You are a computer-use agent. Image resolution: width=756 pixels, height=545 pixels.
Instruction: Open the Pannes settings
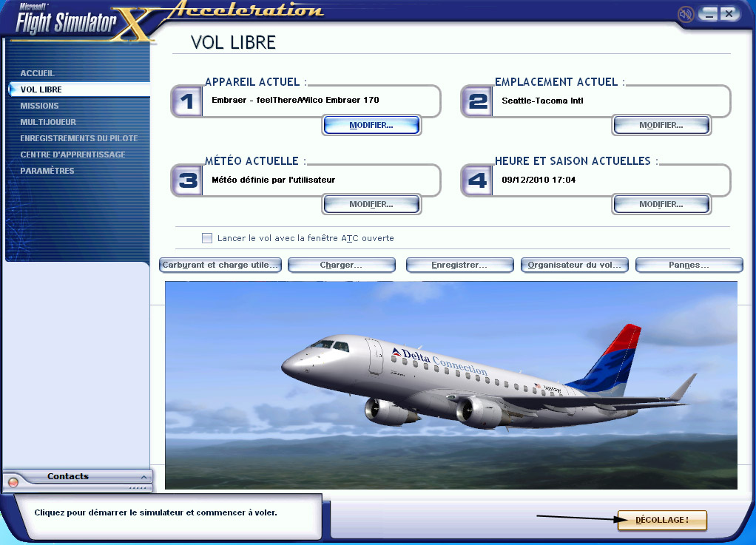click(x=689, y=265)
